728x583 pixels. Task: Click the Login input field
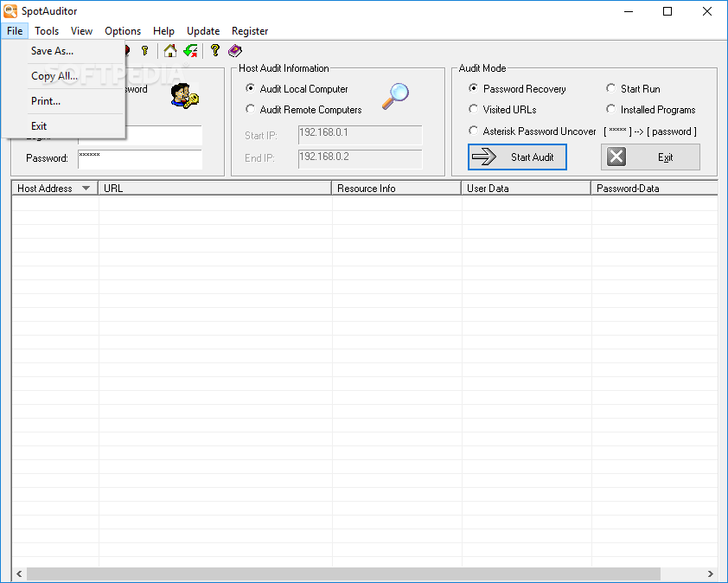point(164,135)
